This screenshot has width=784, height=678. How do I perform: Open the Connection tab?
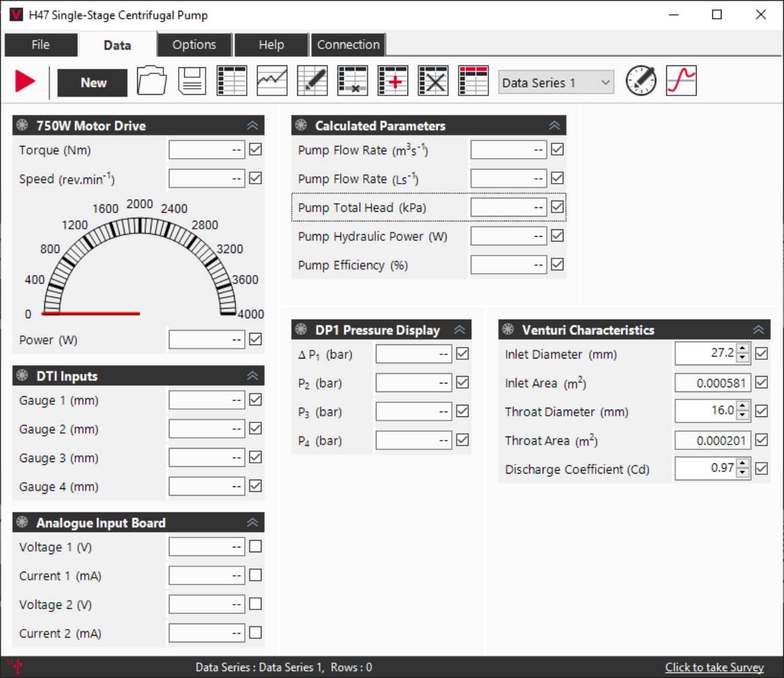point(348,44)
